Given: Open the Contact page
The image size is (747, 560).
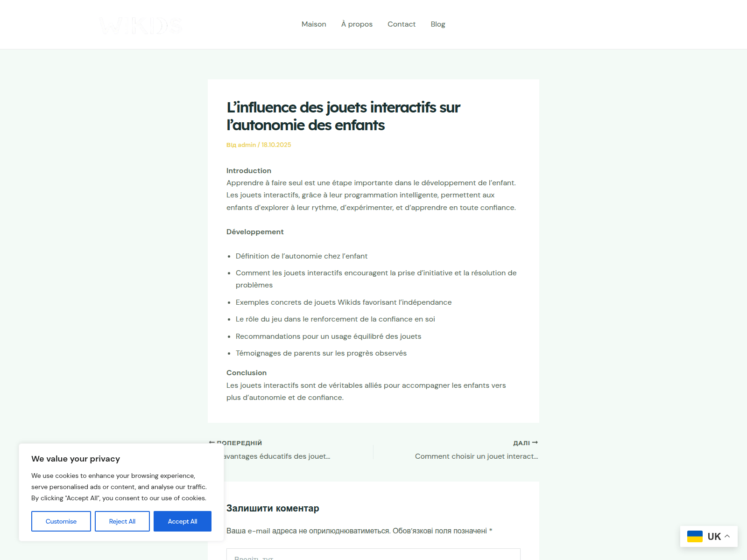Looking at the screenshot, I should point(401,24).
